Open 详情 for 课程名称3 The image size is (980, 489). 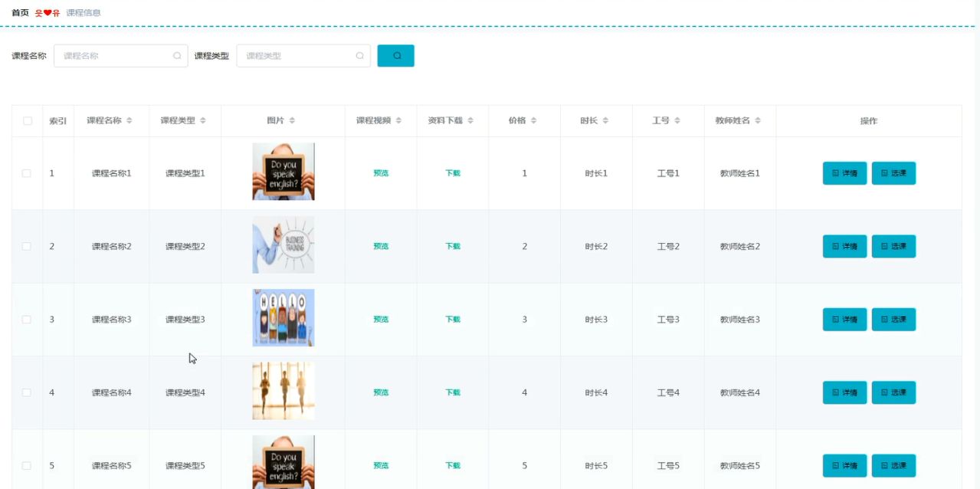(x=844, y=319)
